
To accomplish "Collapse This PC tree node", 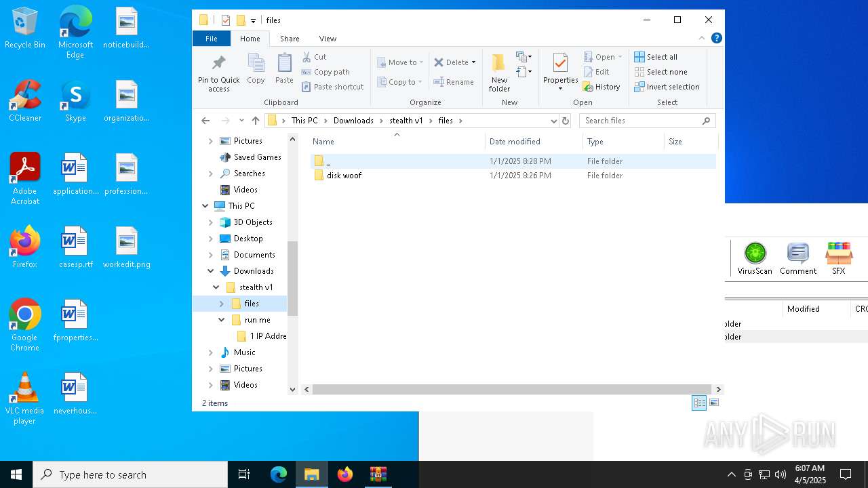I will [x=205, y=206].
